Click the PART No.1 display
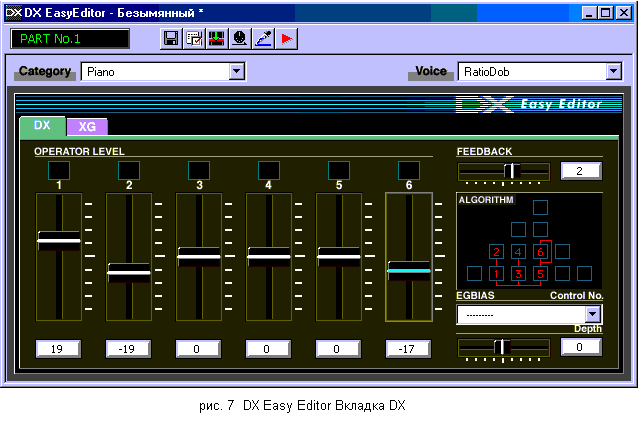The width and height of the screenshot is (639, 421). click(x=70, y=39)
